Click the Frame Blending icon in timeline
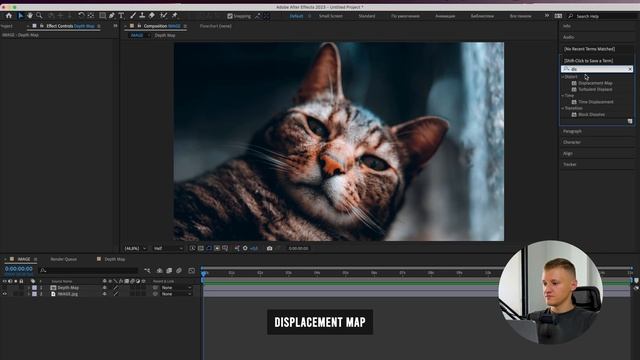 [x=169, y=270]
